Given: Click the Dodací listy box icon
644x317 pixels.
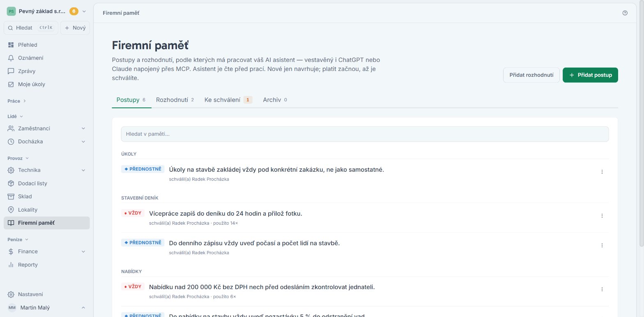Looking at the screenshot, I should (x=11, y=183).
